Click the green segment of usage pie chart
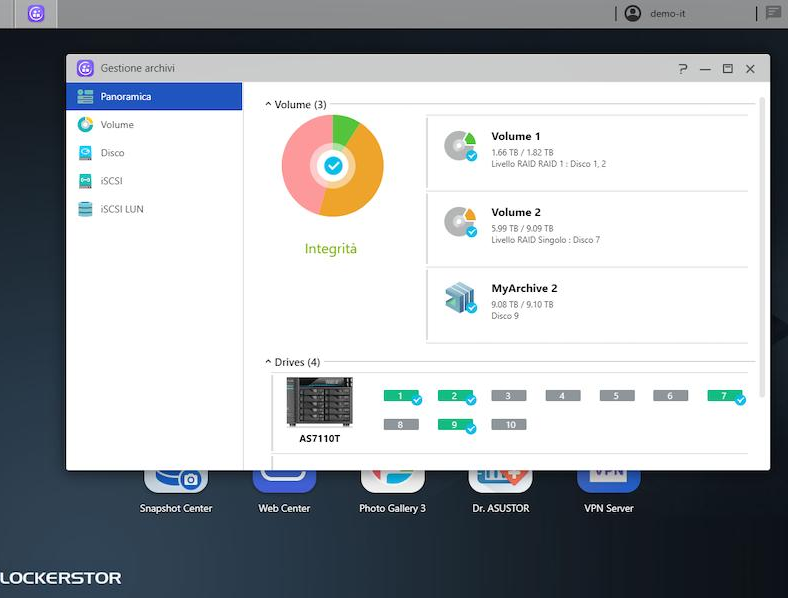The image size is (788, 598). coord(344,128)
